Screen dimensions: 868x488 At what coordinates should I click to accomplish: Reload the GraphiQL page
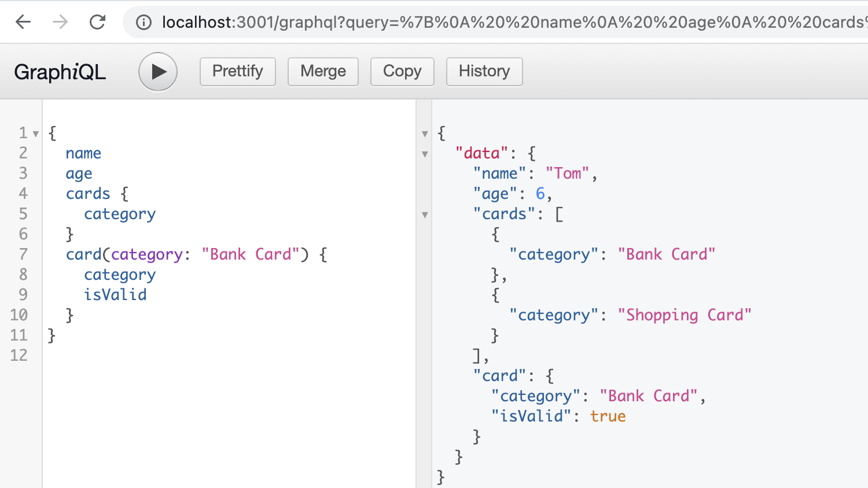click(x=98, y=21)
